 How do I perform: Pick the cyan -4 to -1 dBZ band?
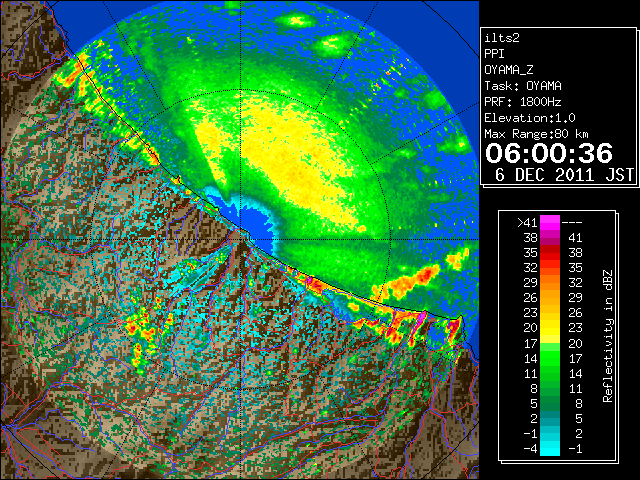coord(550,448)
